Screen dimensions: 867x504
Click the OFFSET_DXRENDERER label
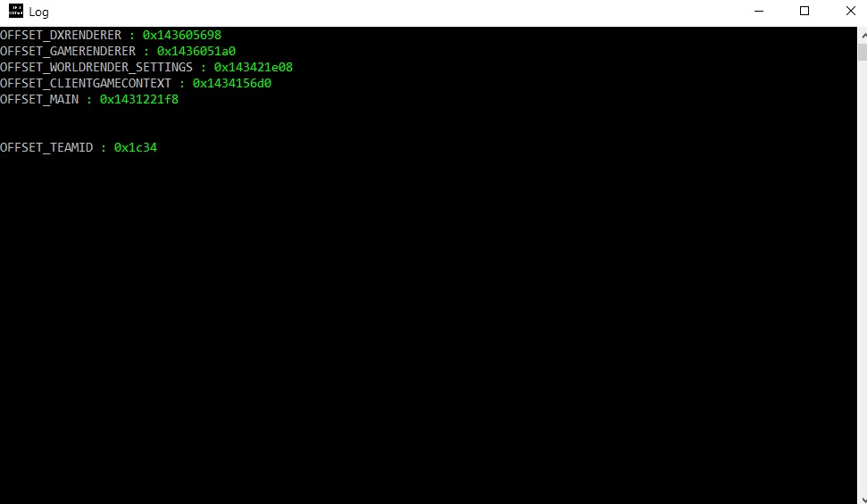pyautogui.click(x=61, y=35)
